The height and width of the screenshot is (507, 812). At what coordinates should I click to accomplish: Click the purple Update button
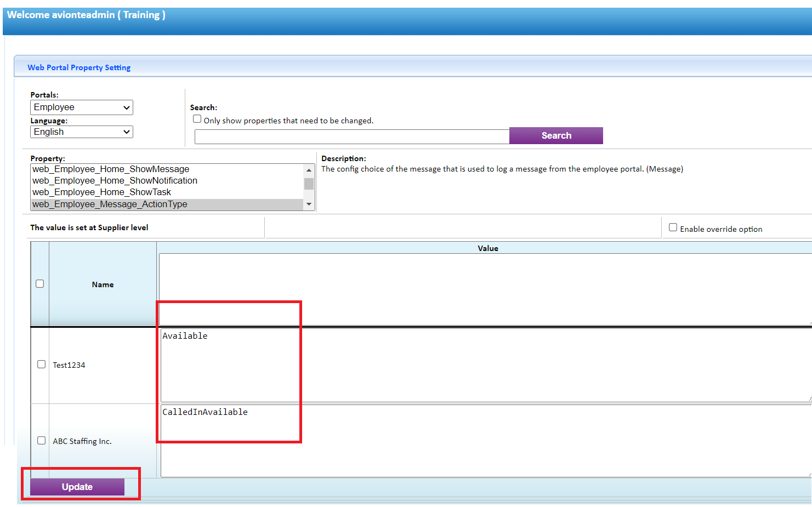click(77, 487)
